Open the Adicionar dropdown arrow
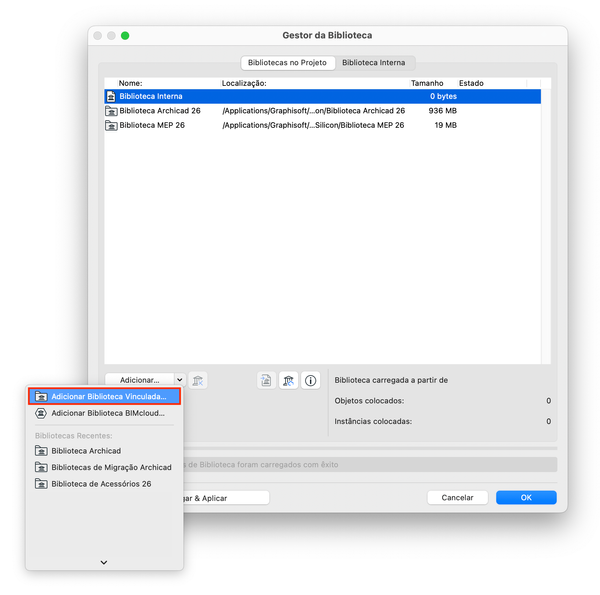 pos(180,380)
